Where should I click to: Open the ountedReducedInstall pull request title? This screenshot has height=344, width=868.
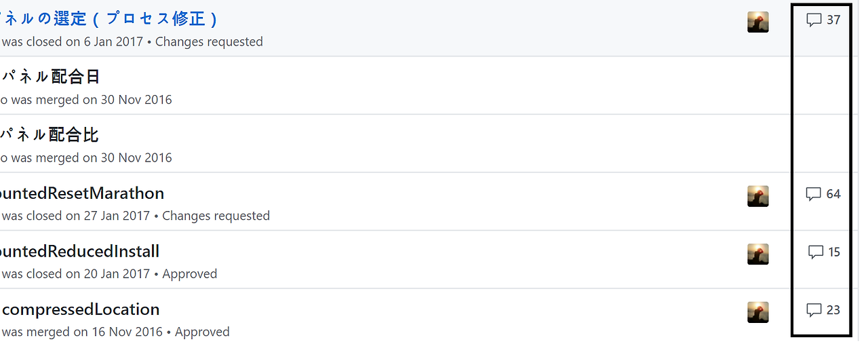pos(80,252)
